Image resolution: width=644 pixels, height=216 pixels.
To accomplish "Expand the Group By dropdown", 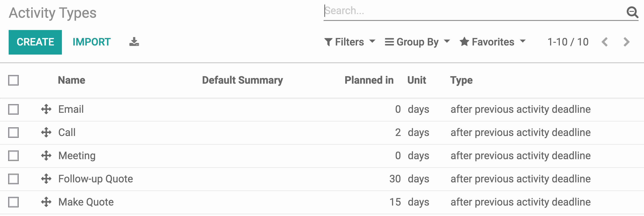I will [x=417, y=42].
